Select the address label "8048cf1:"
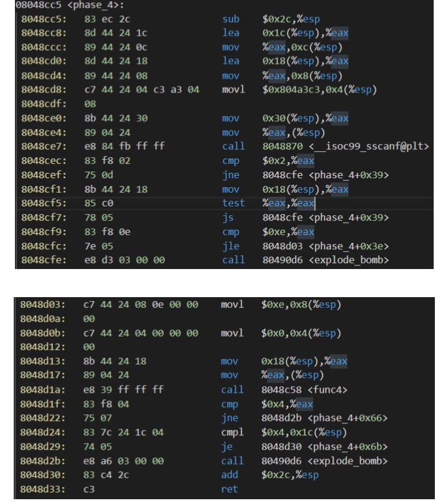Viewport: 448px width, 504px height. (44, 190)
